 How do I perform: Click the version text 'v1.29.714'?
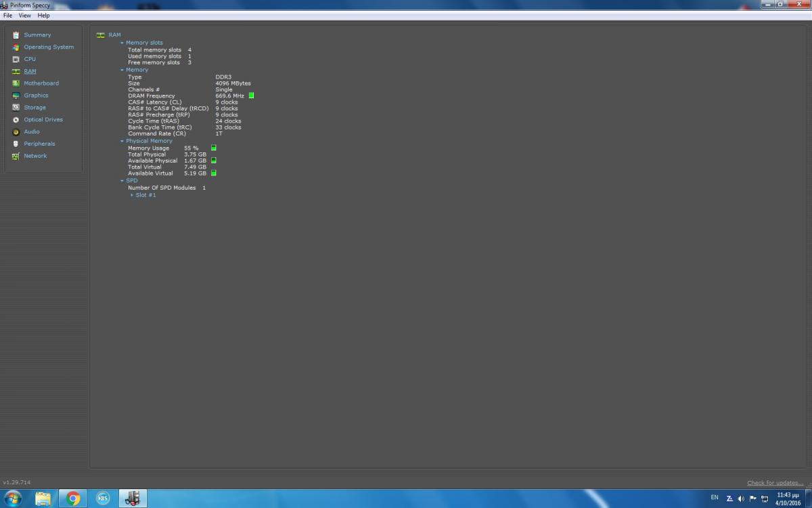coord(17,482)
